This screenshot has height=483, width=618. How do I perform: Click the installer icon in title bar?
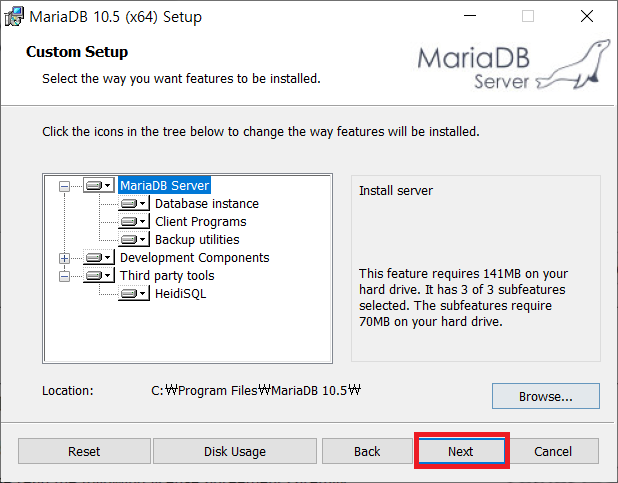coord(14,17)
